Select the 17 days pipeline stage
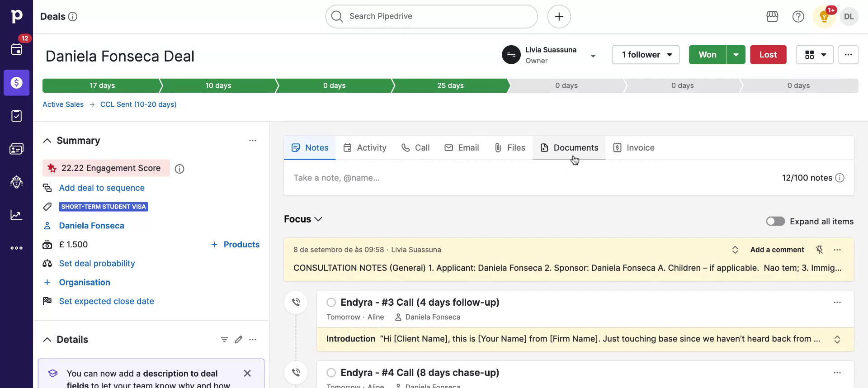The image size is (868, 388). [102, 85]
